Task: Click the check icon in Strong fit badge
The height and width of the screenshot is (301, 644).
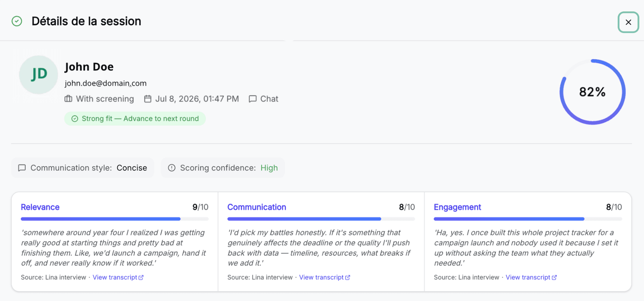Action: pos(75,119)
